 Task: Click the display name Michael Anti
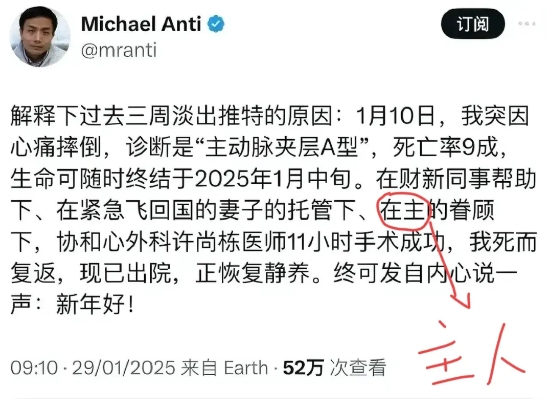tap(141, 24)
